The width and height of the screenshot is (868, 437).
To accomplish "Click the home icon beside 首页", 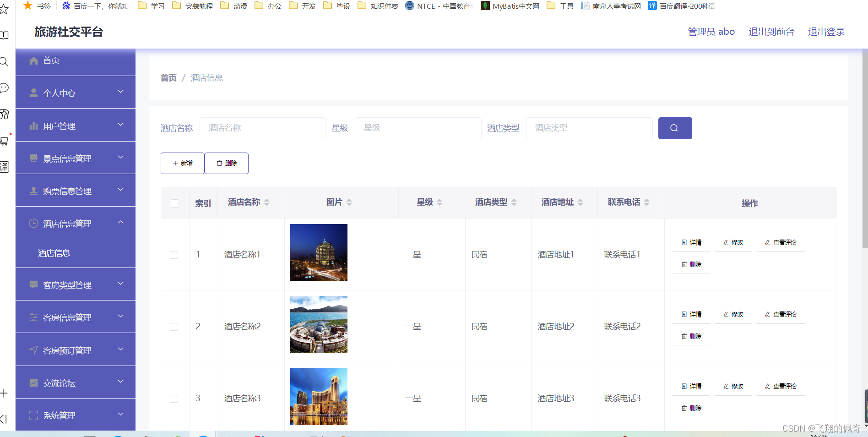I will click(33, 60).
